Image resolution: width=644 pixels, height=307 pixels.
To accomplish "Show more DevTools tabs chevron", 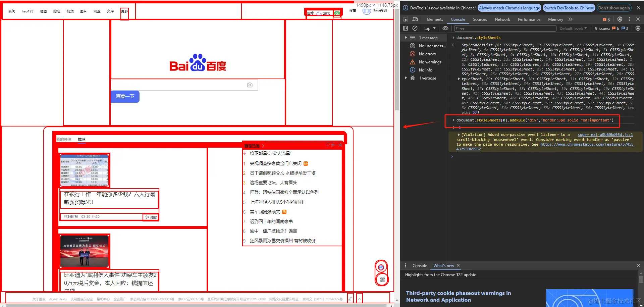I will point(571,19).
